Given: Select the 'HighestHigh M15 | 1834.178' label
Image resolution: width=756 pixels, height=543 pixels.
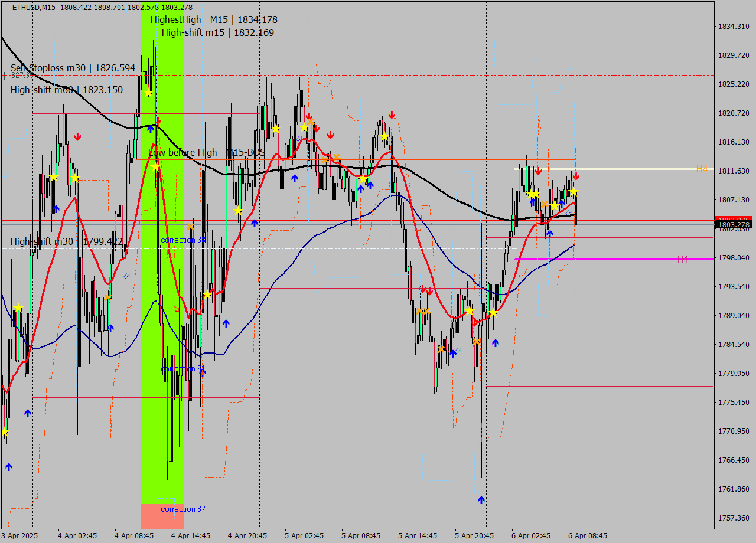Looking at the screenshot, I should [213, 19].
